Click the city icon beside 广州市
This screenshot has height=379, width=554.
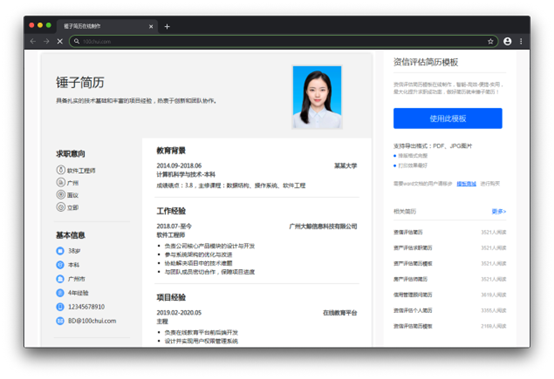pyautogui.click(x=60, y=279)
